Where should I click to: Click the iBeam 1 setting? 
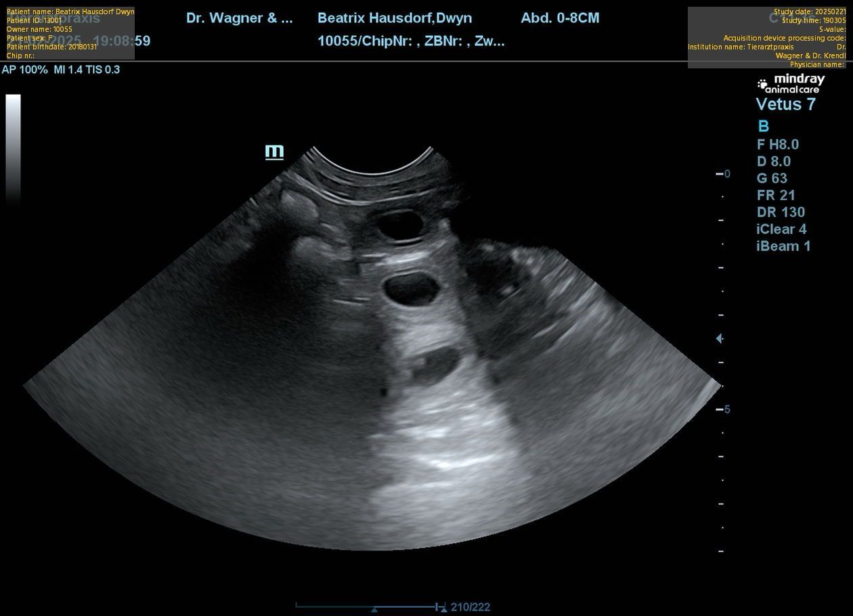[x=783, y=246]
